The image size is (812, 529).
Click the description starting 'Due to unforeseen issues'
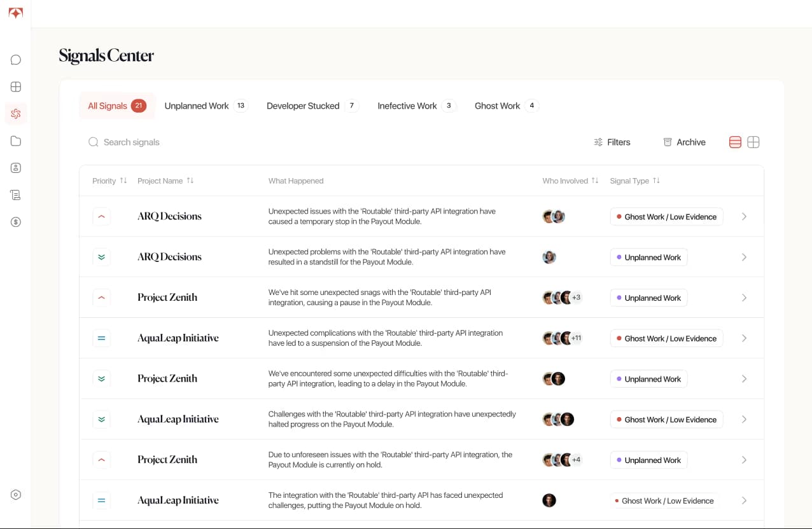point(390,460)
